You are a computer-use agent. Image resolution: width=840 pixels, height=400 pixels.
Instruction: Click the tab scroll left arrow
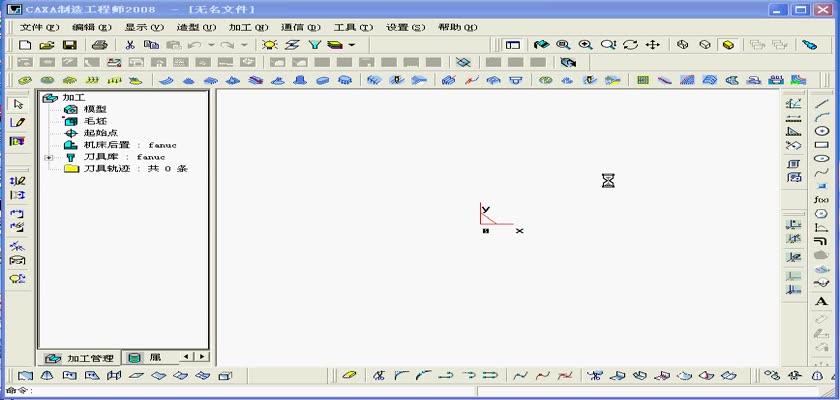point(186,357)
